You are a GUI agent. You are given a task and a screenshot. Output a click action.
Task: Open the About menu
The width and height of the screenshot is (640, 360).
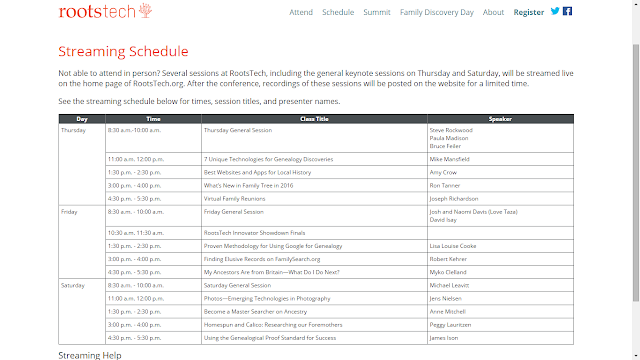493,12
